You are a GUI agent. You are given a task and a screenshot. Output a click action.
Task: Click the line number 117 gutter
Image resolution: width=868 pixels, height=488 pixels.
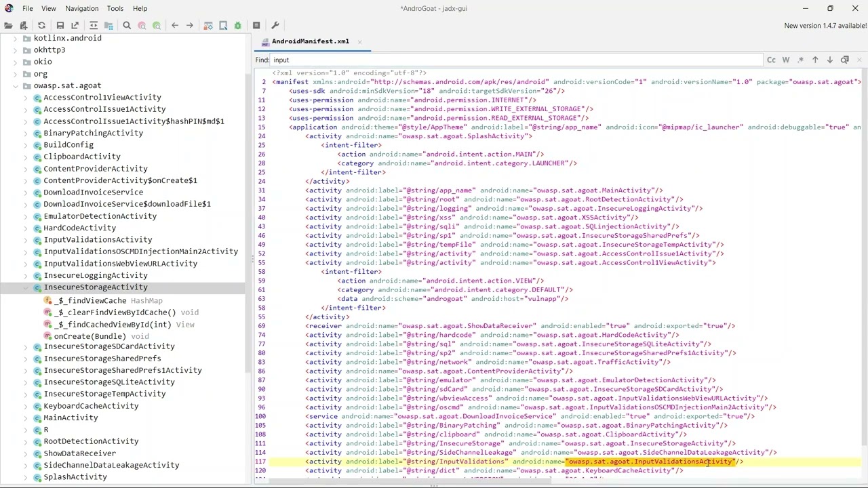tap(260, 462)
